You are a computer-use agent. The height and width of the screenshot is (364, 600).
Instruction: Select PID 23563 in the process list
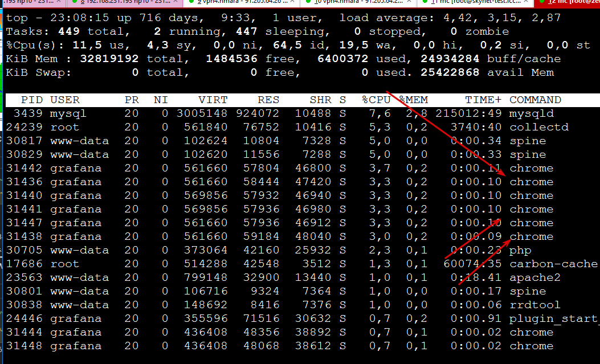24,278
